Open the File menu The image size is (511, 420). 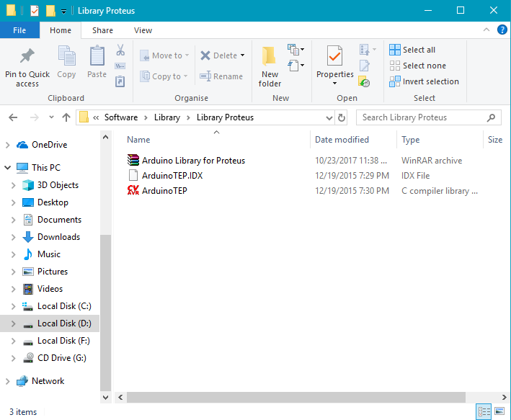pyautogui.click(x=19, y=30)
